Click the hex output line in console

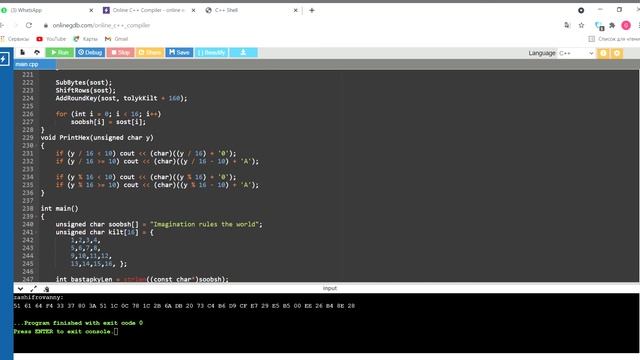(x=184, y=306)
